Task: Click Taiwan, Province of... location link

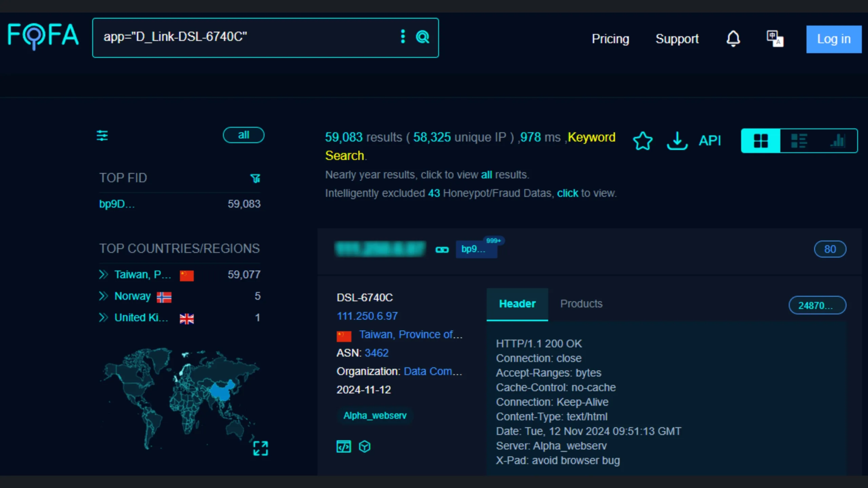Action: tap(411, 335)
